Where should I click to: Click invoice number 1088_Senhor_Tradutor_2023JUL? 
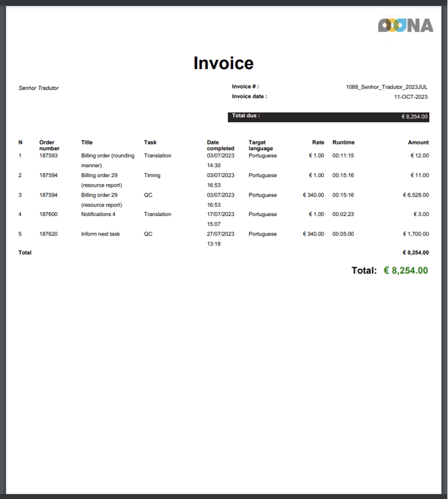[386, 87]
